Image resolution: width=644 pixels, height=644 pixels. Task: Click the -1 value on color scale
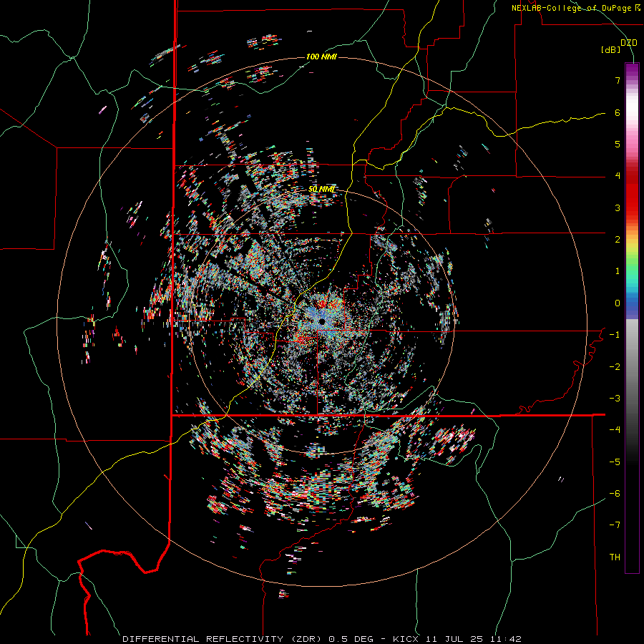(x=615, y=335)
